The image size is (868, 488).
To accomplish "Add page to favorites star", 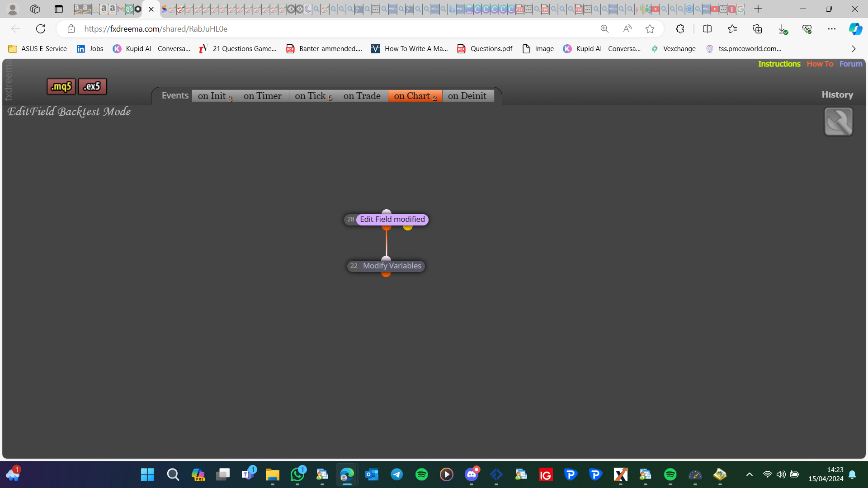I will click(x=650, y=29).
